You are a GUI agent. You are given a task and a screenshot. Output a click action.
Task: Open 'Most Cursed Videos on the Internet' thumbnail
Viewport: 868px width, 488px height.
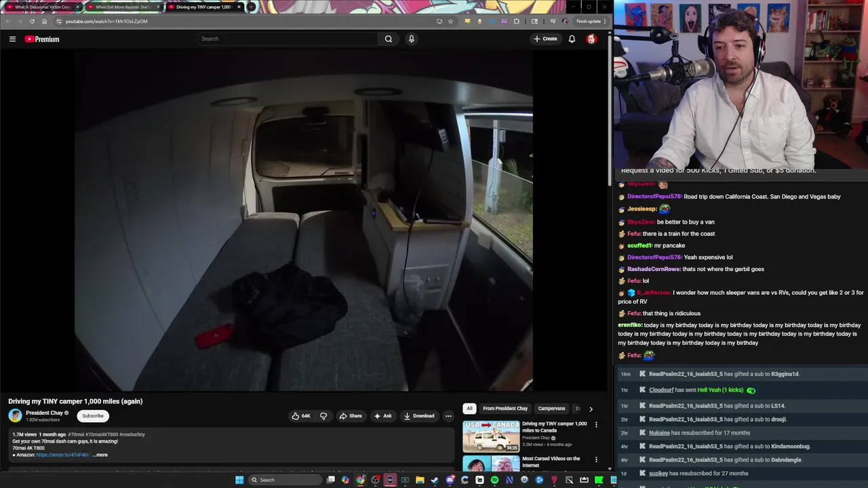point(491,464)
